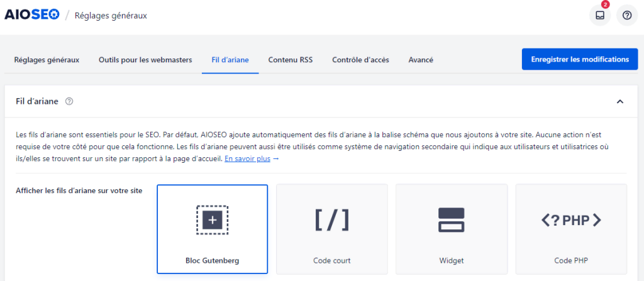Screen dimensions: 644x281
Task: Collapse the Fil d'ariane section chevron
Action: click(x=620, y=101)
